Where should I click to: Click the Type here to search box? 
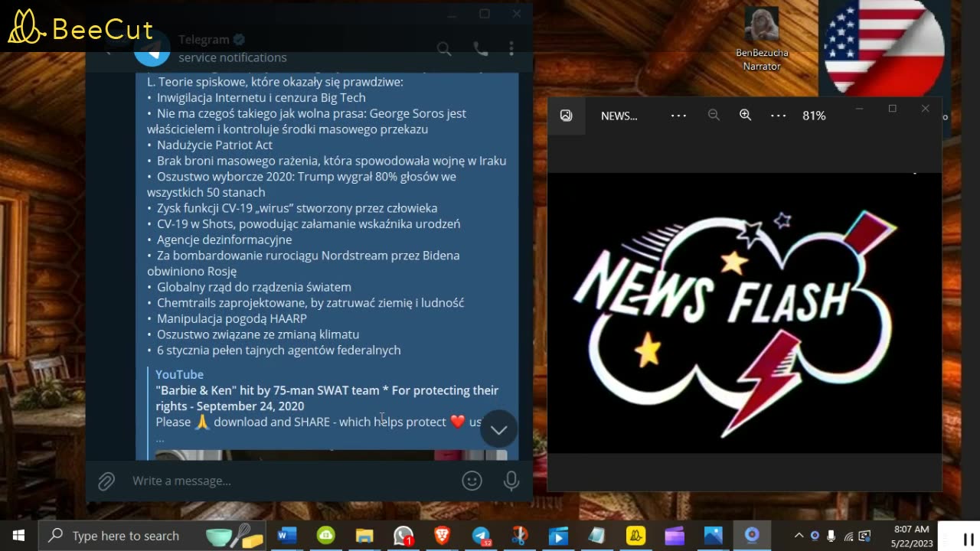(x=152, y=536)
